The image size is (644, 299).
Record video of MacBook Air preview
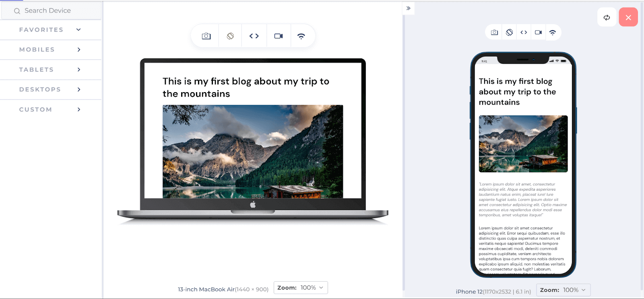coord(279,36)
